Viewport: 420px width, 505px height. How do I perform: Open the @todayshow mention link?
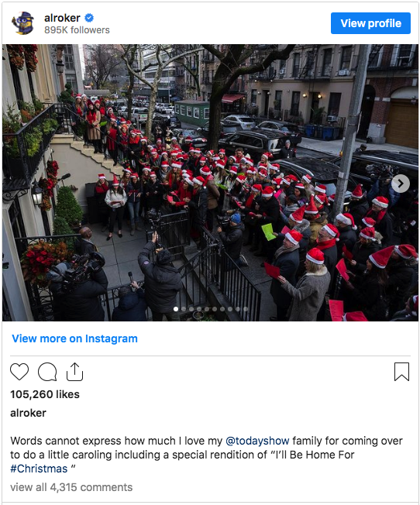tap(257, 441)
